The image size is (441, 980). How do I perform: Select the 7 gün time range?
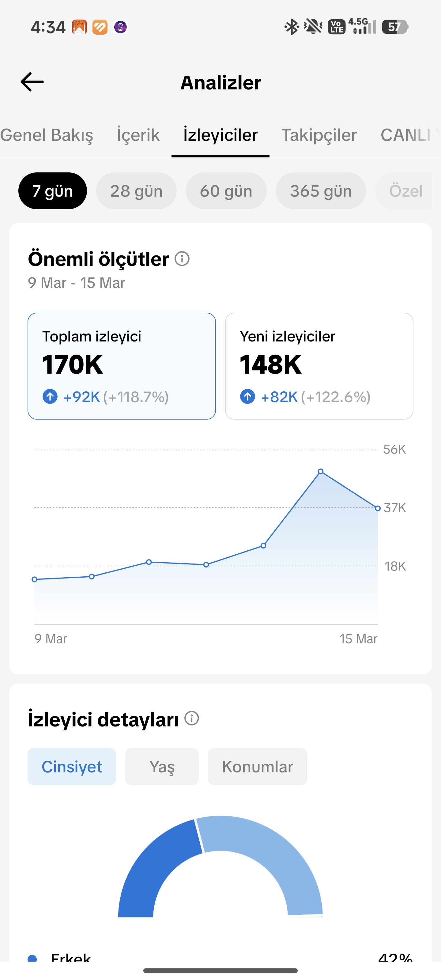pyautogui.click(x=52, y=190)
